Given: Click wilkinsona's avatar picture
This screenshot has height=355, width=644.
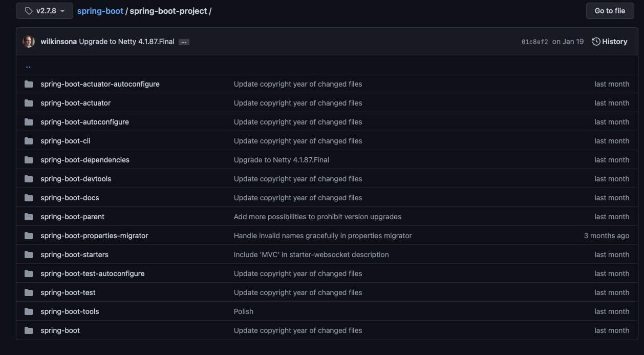Looking at the screenshot, I should pyautogui.click(x=29, y=41).
